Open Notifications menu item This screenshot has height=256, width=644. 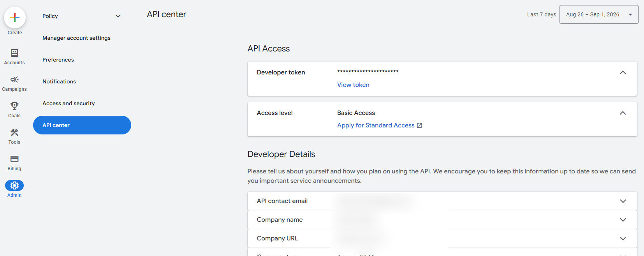point(59,81)
